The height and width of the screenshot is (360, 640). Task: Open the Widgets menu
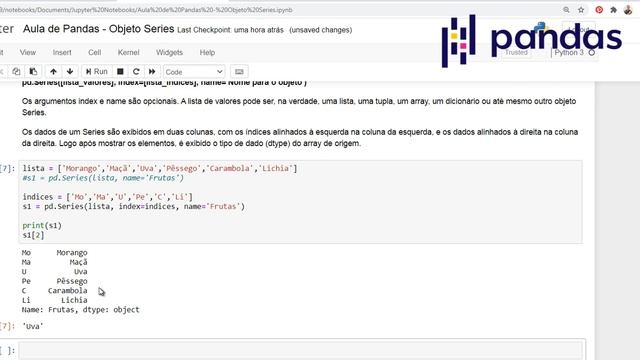169,52
